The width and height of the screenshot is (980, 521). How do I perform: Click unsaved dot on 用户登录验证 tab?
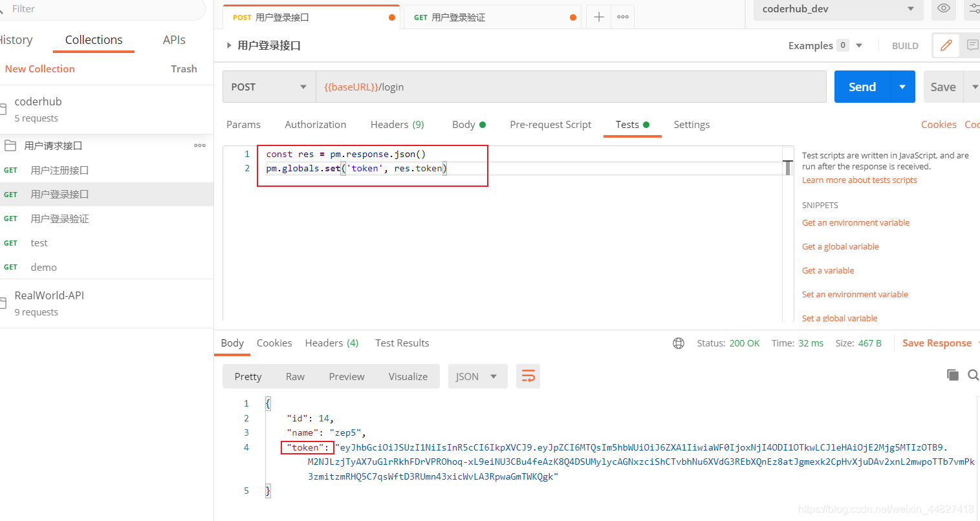(573, 17)
